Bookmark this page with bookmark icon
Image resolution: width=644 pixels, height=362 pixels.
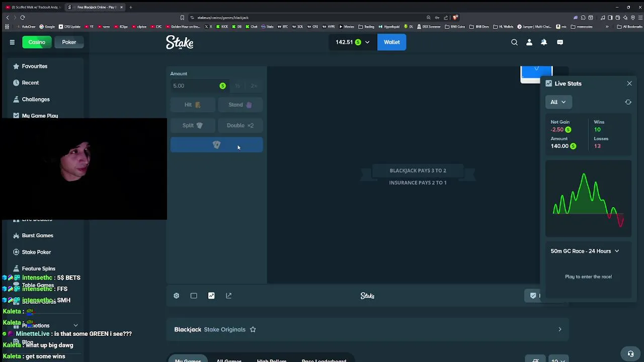(182, 18)
